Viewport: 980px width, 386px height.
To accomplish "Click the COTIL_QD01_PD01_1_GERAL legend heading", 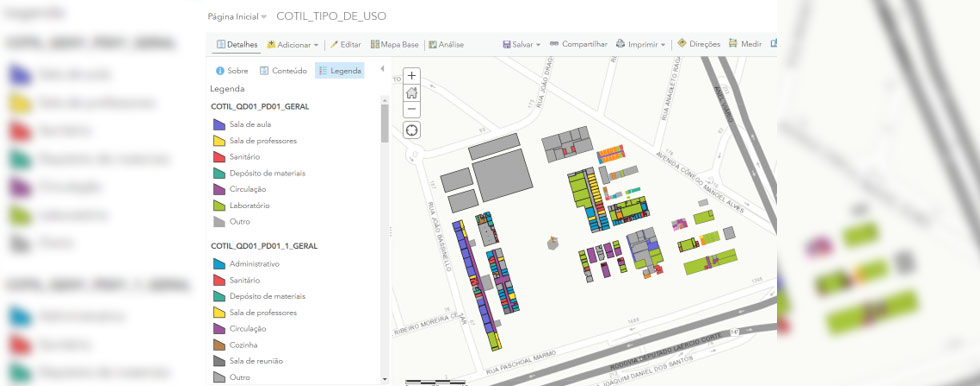I will (264, 246).
